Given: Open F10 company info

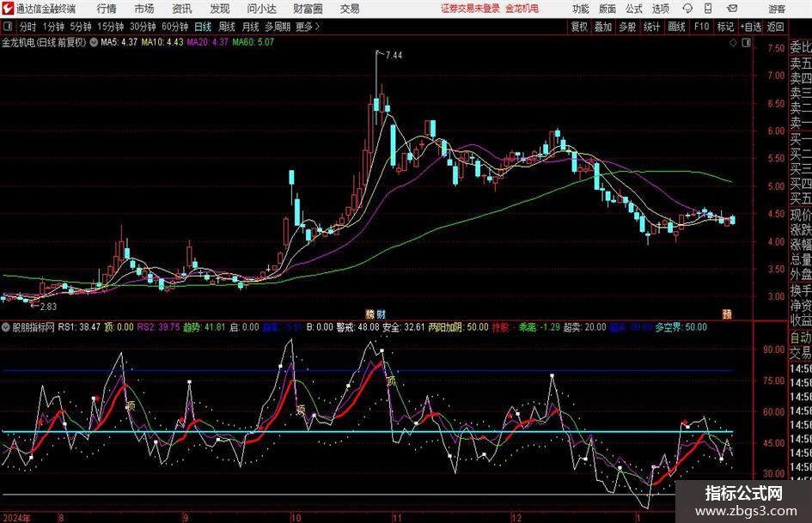Looking at the screenshot, I should pyautogui.click(x=701, y=27).
